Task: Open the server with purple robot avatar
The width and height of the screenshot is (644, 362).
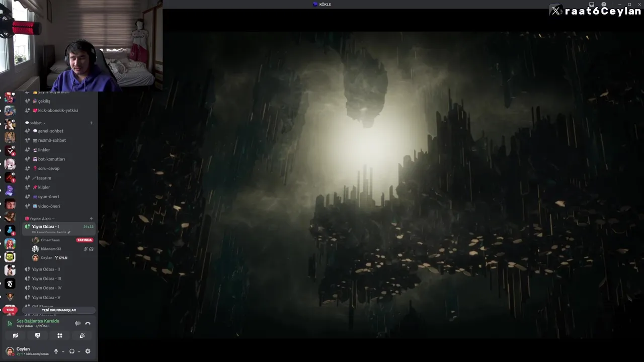Action: click(x=10, y=191)
